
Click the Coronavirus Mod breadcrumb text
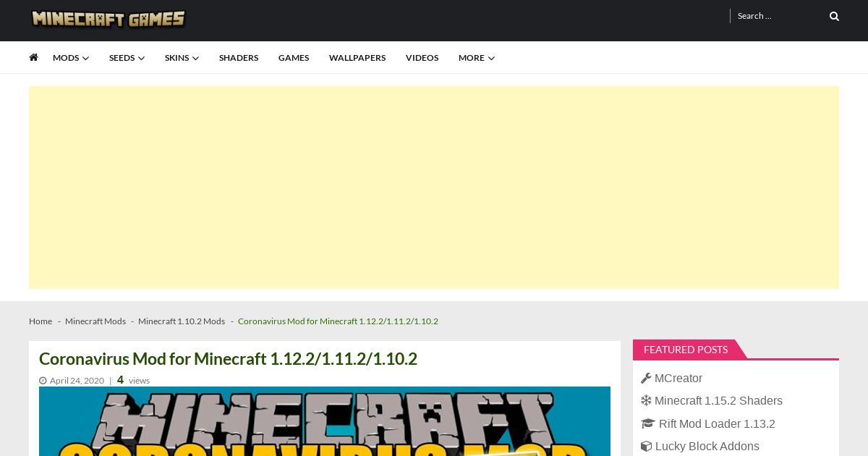pos(338,321)
